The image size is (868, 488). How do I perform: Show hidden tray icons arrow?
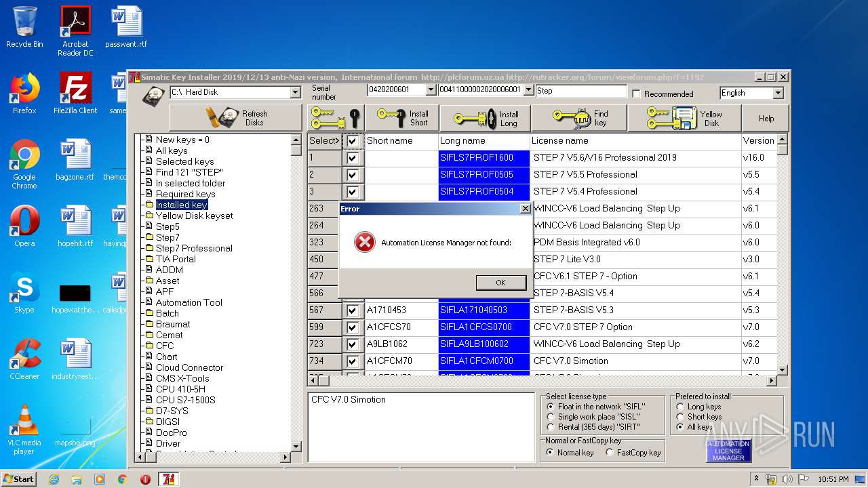tap(756, 479)
